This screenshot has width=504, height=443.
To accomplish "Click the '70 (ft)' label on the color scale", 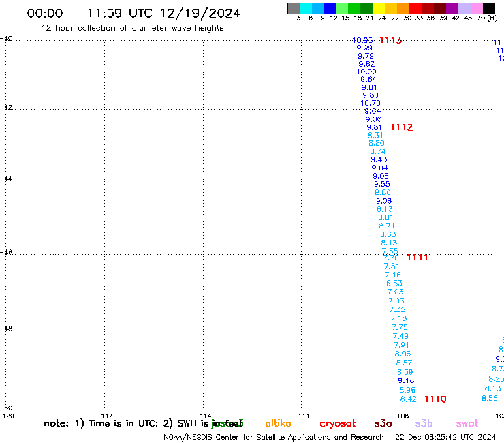I will [x=487, y=18].
